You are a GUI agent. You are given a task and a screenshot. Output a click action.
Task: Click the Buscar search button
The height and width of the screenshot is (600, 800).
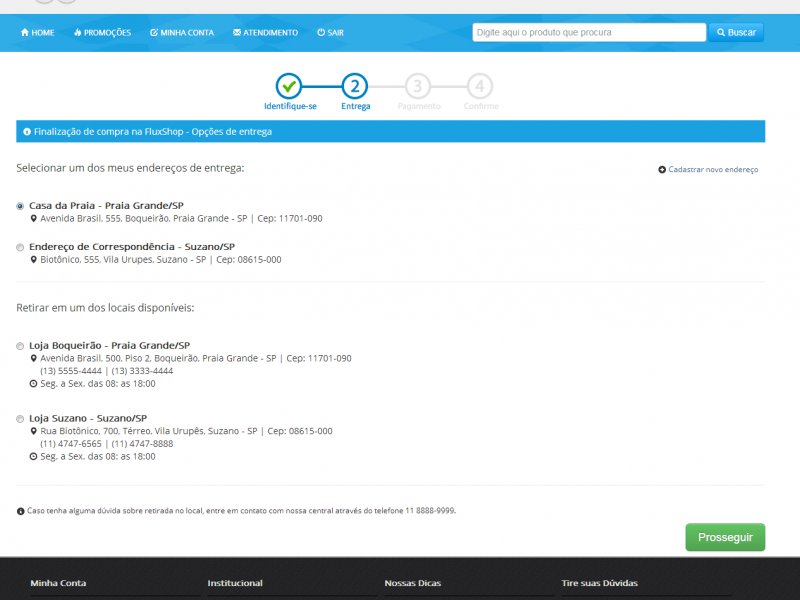(x=736, y=32)
